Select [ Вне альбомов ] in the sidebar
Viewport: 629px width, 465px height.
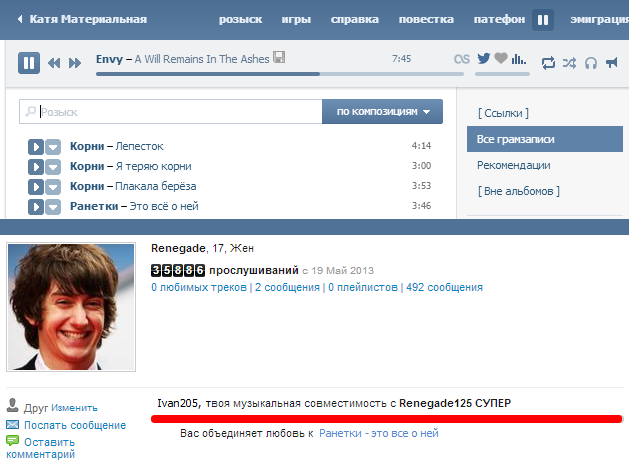coord(519,191)
